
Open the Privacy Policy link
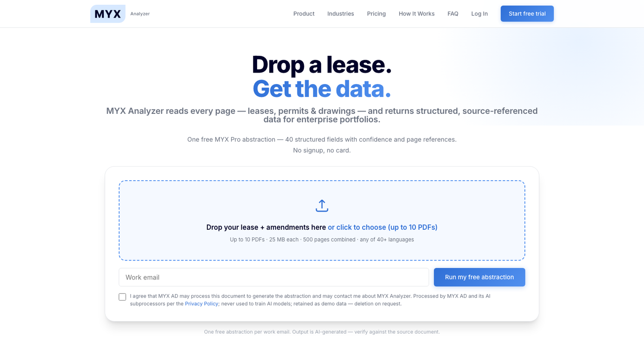(x=202, y=304)
